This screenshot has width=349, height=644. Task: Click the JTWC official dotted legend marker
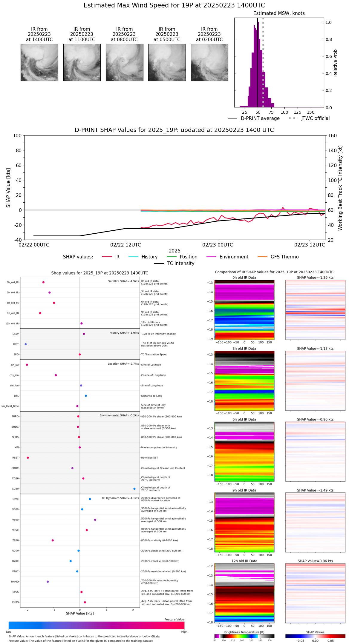click(293, 118)
